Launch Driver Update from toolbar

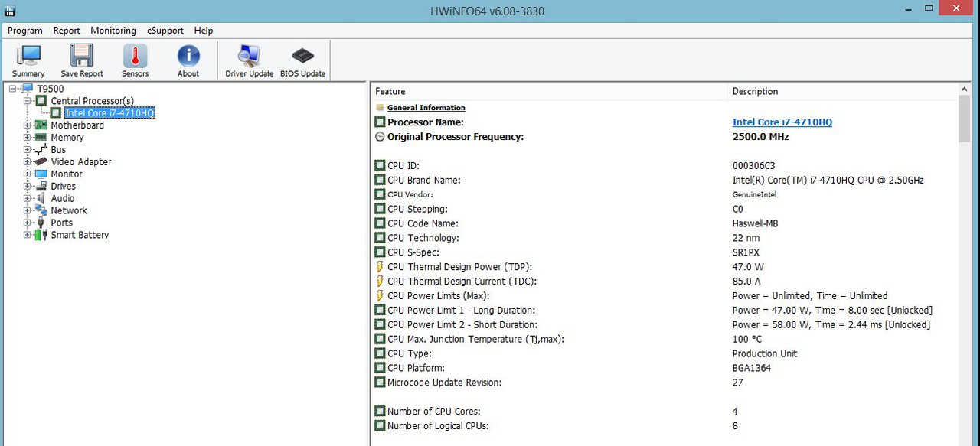pos(250,60)
